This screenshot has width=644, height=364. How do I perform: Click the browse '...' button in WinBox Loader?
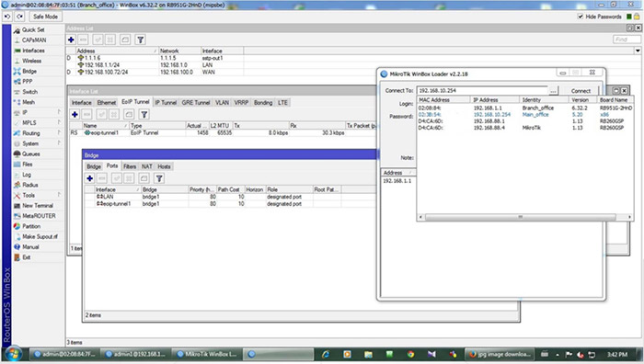[x=554, y=91]
